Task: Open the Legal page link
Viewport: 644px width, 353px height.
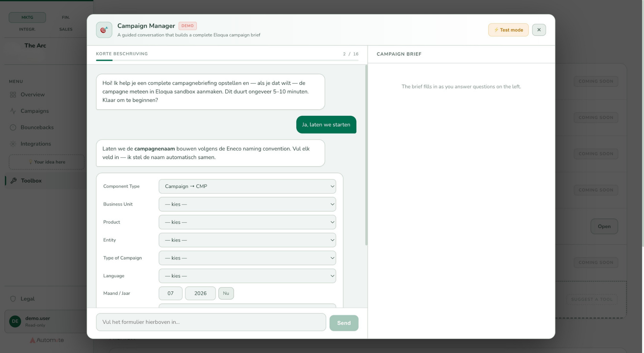Action: (x=27, y=299)
